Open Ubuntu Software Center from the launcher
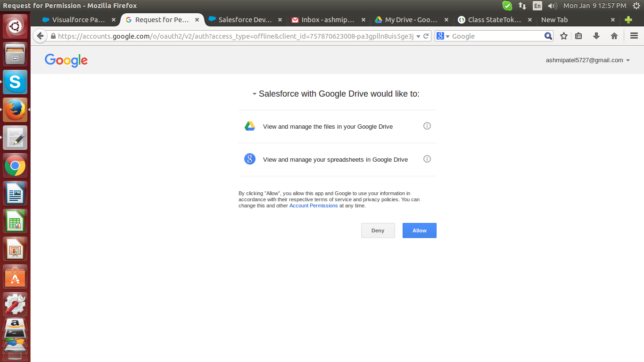Image resolution: width=644 pixels, height=362 pixels. click(15, 277)
